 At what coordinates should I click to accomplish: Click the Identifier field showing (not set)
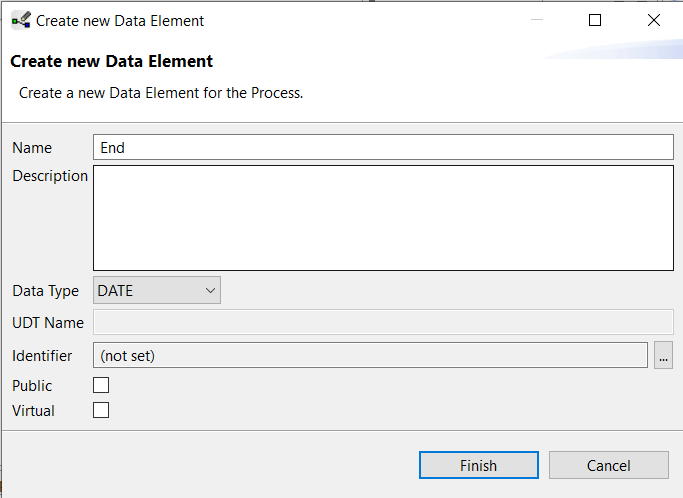370,356
